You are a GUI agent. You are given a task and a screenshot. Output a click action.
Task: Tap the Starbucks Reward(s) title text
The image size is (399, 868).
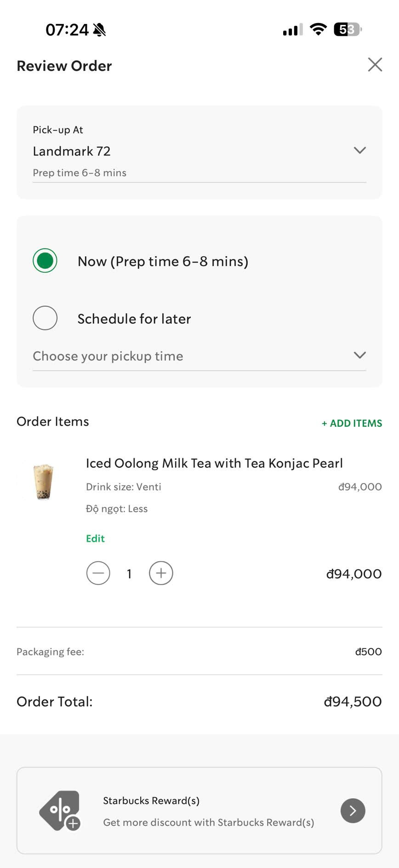pos(151,801)
